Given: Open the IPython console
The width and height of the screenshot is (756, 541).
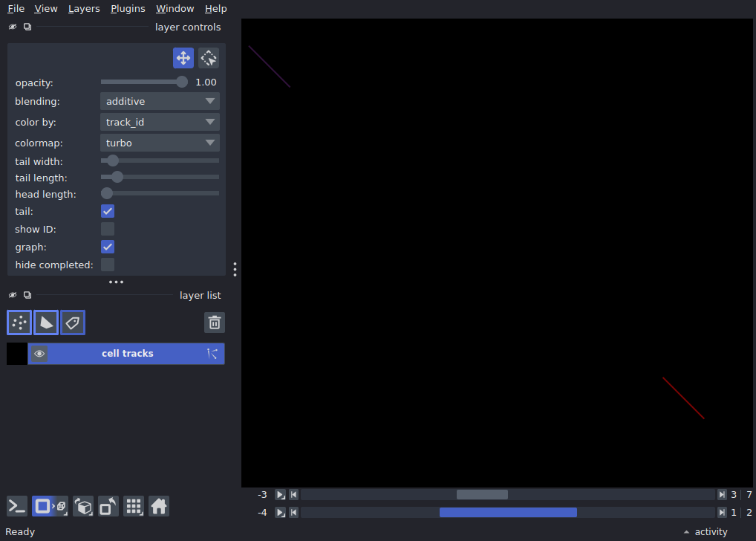Looking at the screenshot, I should (x=17, y=506).
